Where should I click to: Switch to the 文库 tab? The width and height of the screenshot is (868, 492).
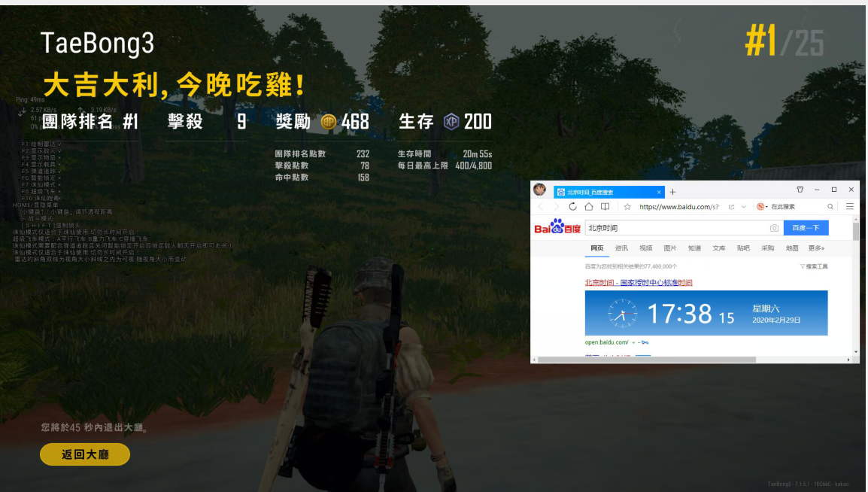718,248
